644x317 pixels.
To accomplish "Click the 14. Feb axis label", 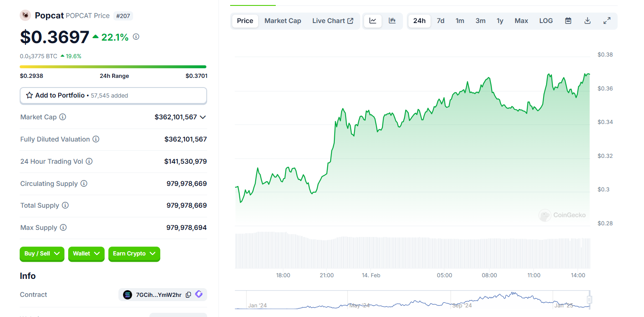I will [371, 275].
